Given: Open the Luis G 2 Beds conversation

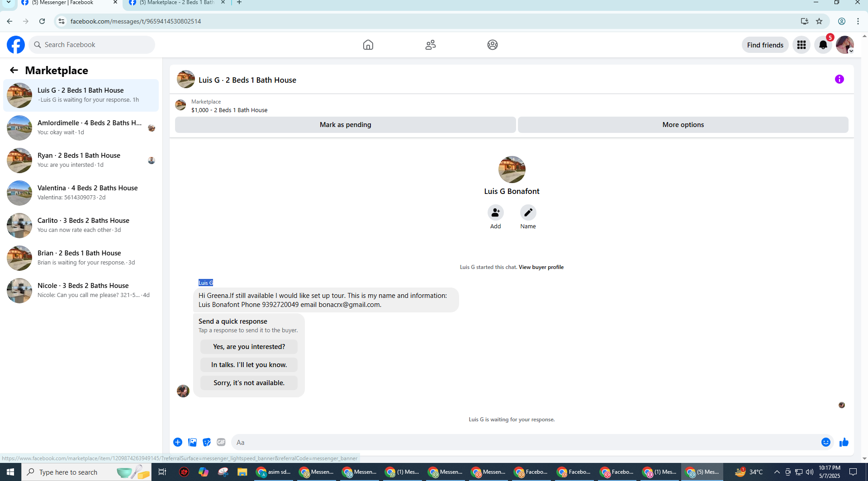Looking at the screenshot, I should [81, 95].
